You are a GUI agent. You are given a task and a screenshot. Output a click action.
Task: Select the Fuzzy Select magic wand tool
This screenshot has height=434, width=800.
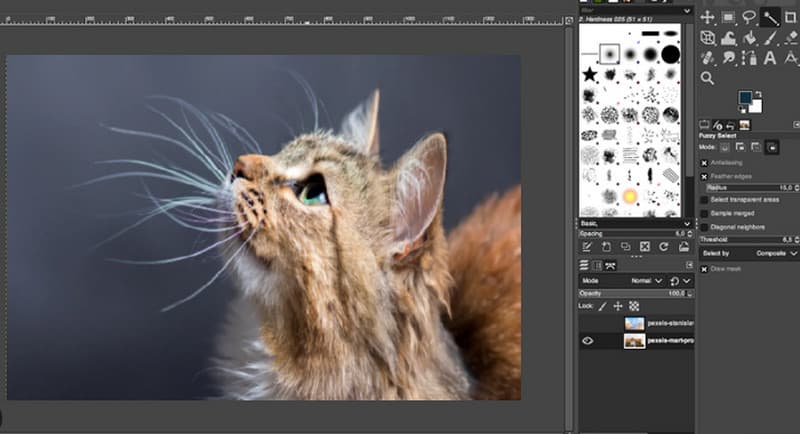point(770,18)
